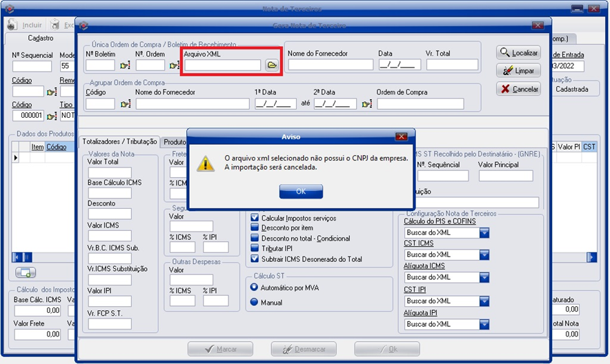Open the CST ICMS dropdown

484,254
